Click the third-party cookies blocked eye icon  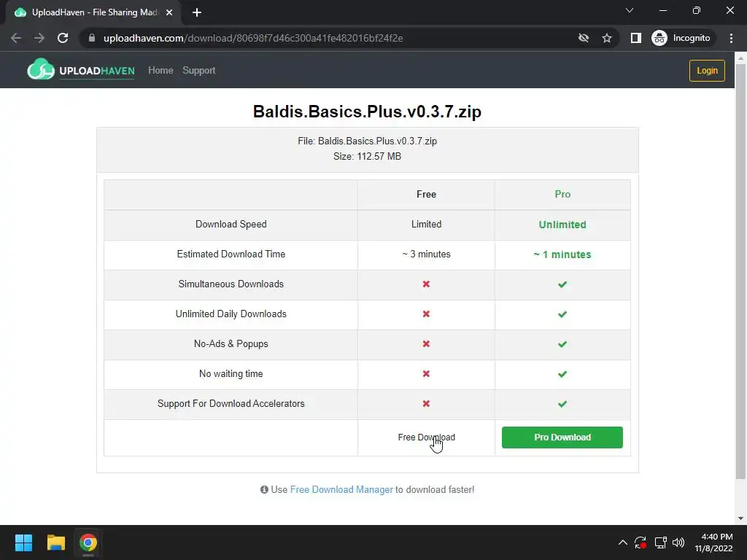coord(583,38)
